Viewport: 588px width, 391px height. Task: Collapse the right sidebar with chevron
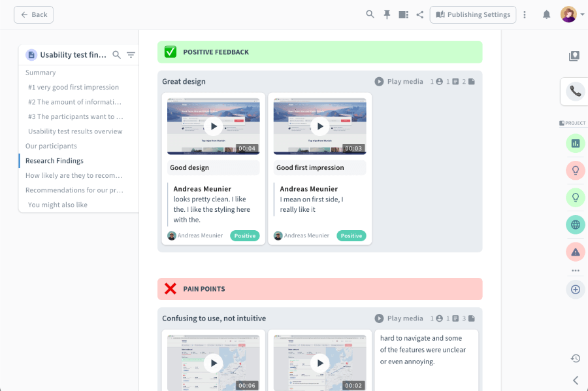tap(575, 380)
